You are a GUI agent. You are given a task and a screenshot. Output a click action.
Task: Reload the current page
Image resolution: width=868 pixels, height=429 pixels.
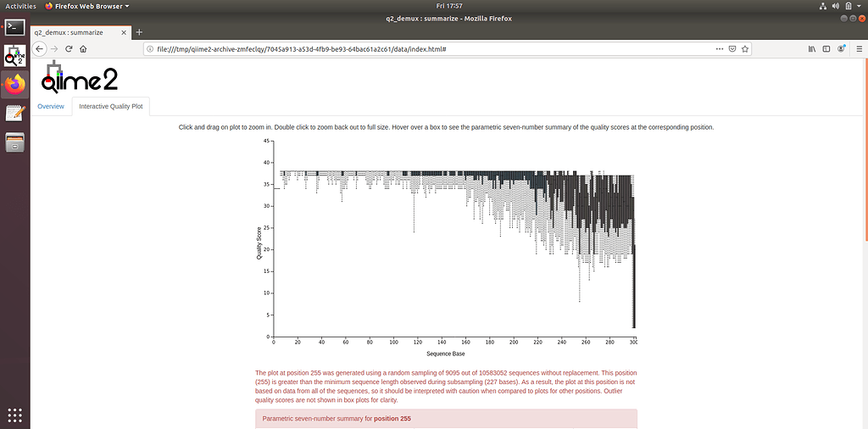[69, 49]
